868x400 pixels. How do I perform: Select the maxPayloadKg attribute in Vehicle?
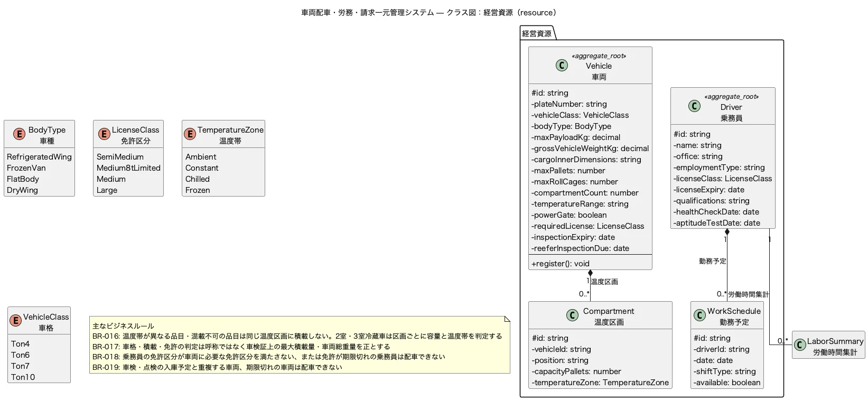click(576, 137)
